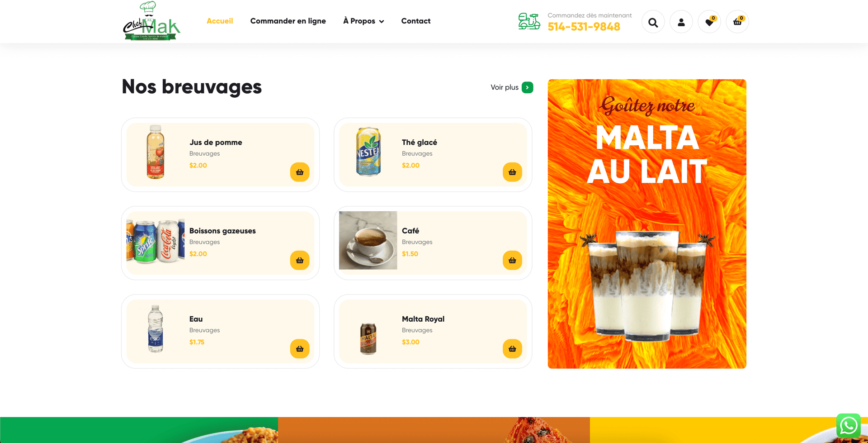Open WhatsApp chat icon
This screenshot has height=443, width=868.
point(848,425)
